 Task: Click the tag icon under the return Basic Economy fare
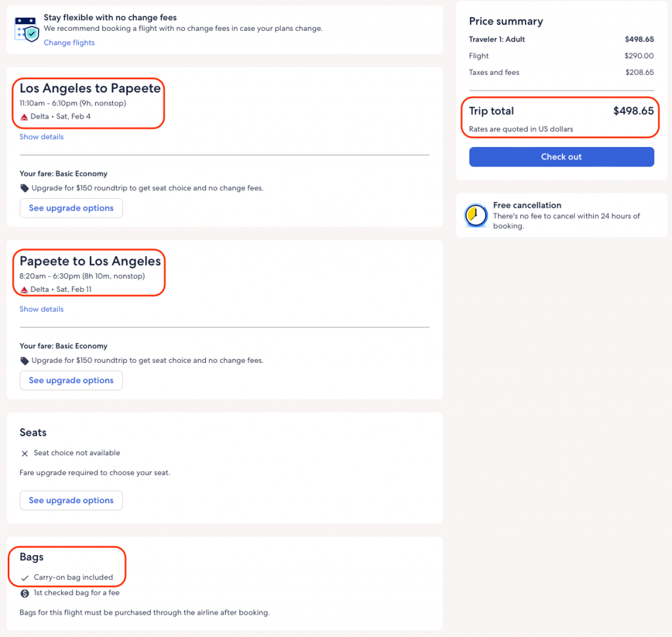coord(24,360)
